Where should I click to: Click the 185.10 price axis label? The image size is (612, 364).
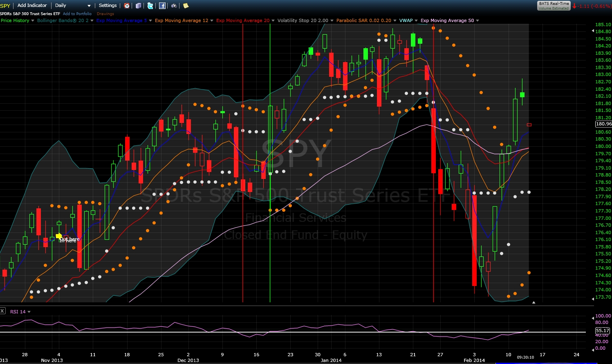pos(603,25)
